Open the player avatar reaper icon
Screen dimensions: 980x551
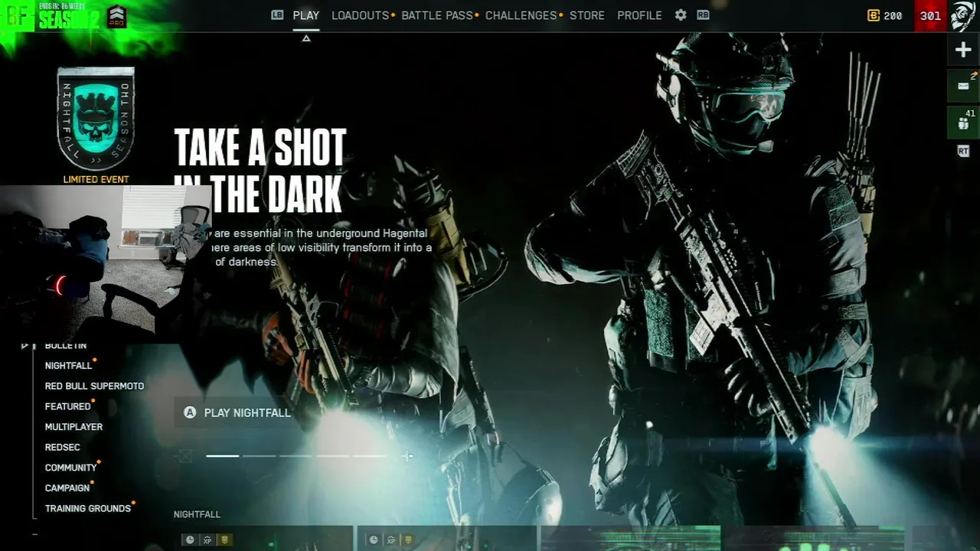[963, 15]
